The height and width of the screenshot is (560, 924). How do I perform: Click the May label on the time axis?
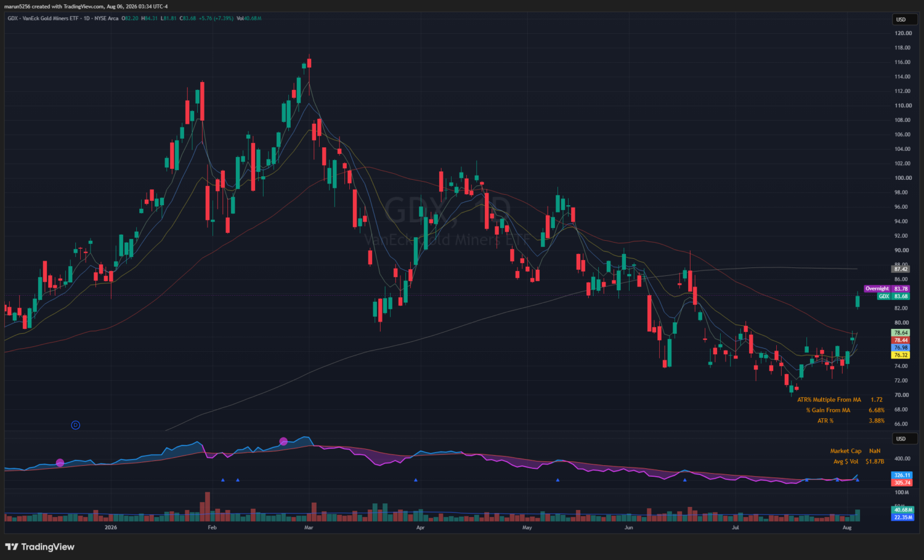[x=527, y=527]
